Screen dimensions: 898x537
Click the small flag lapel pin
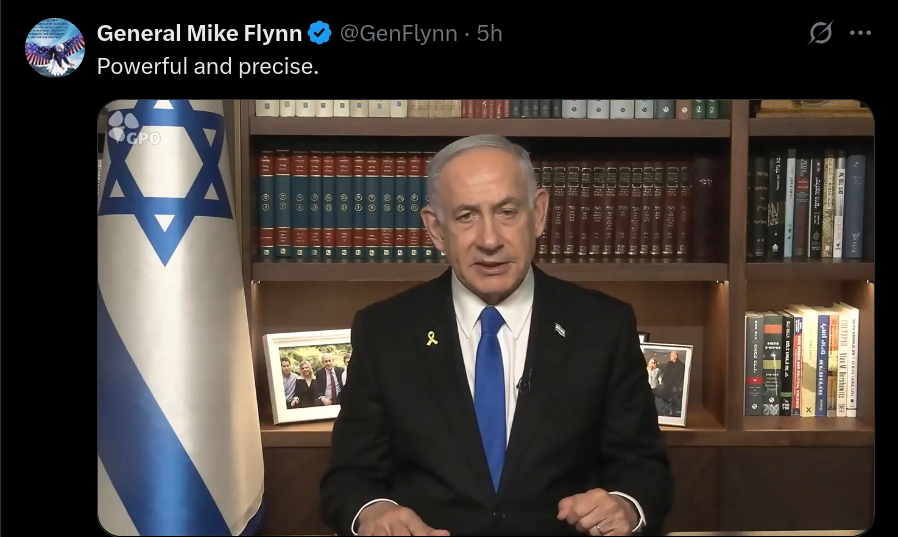(x=560, y=330)
